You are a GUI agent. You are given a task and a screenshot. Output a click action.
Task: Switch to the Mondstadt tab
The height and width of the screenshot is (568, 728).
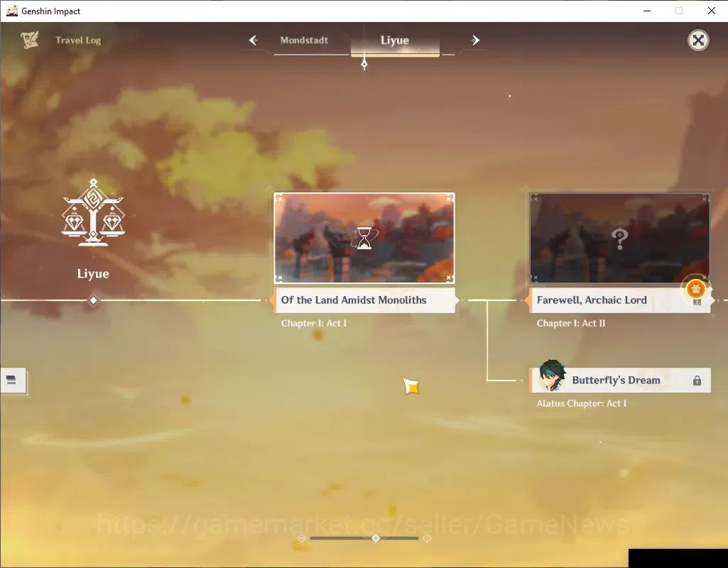304,40
